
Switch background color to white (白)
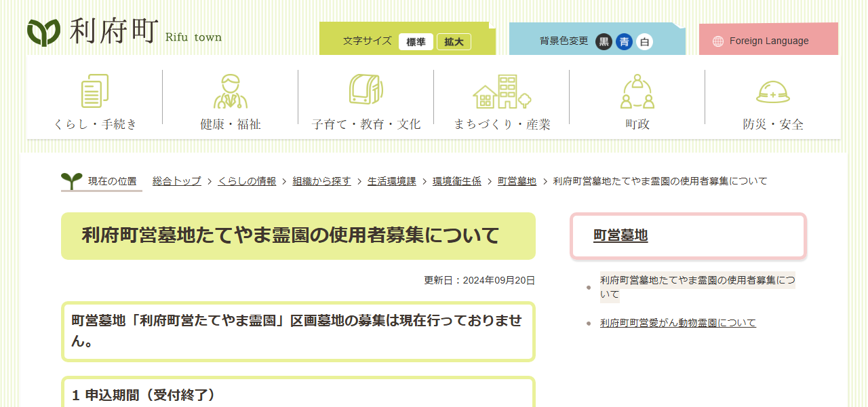click(644, 41)
